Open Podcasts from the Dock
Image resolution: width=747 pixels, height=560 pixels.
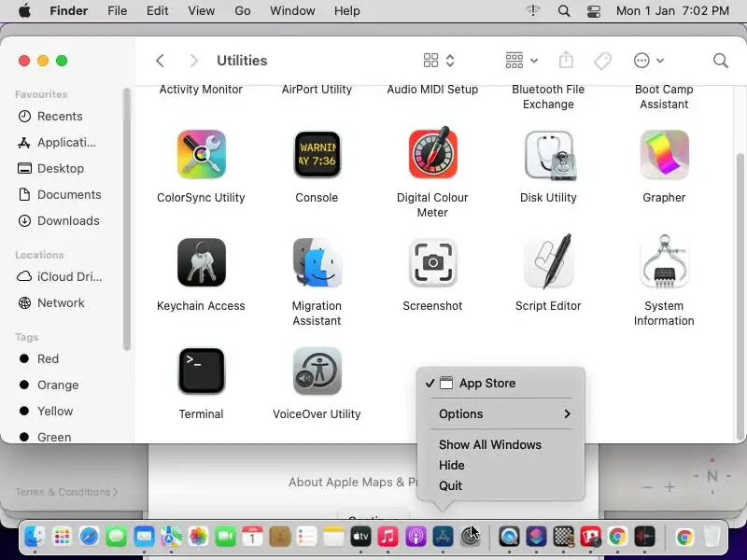coord(416,537)
